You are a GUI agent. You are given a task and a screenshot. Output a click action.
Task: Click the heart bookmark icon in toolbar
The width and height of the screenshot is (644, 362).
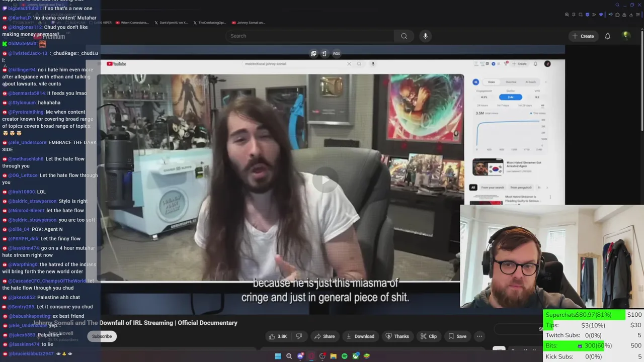601,15
